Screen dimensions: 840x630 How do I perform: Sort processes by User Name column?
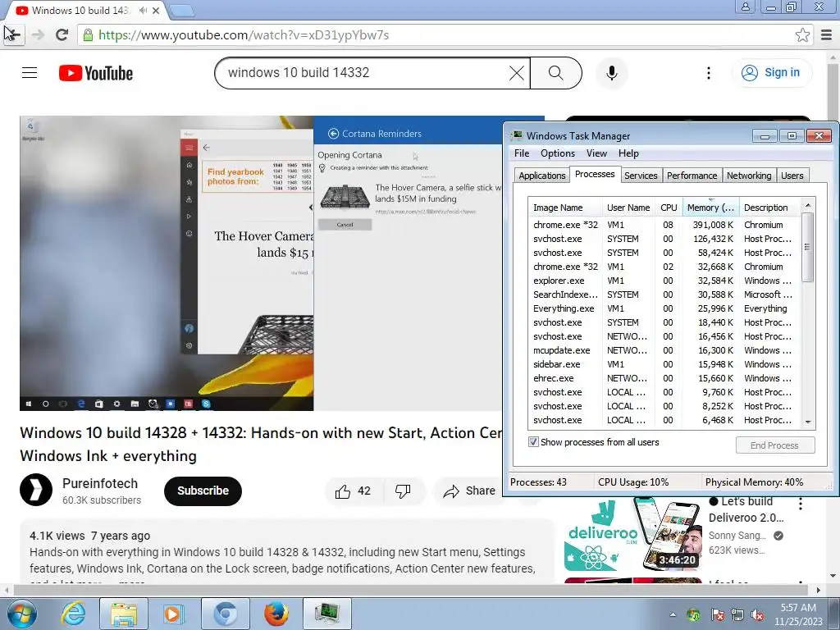[x=628, y=208]
